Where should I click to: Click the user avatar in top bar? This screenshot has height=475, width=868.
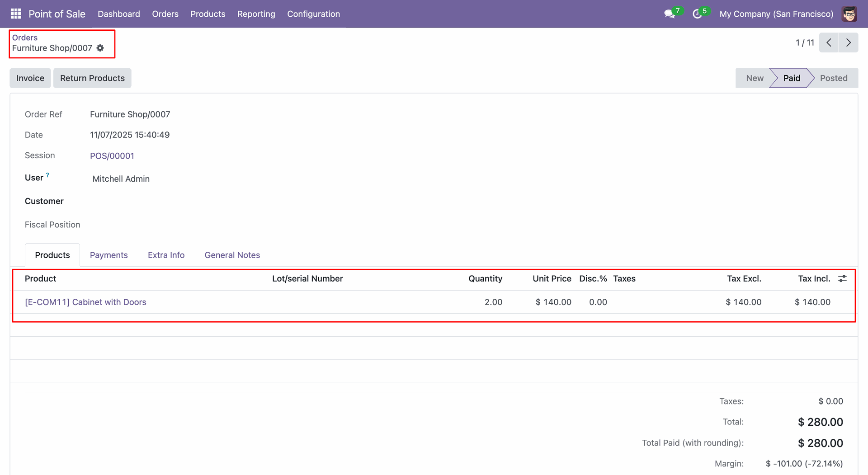click(x=849, y=14)
